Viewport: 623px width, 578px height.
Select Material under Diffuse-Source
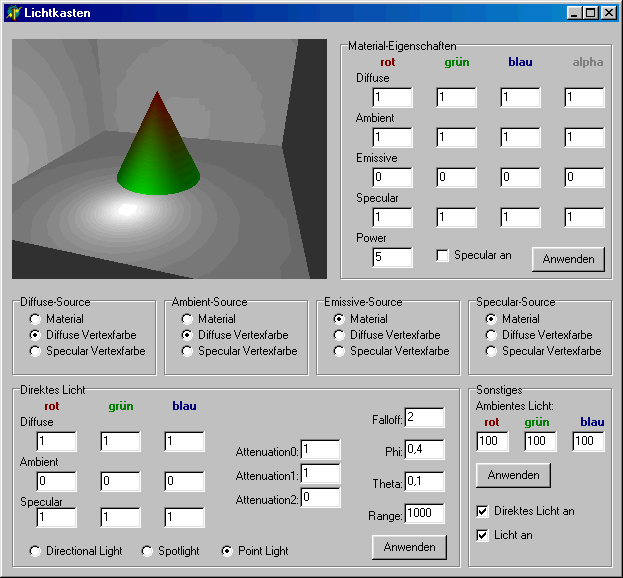tap(36, 319)
